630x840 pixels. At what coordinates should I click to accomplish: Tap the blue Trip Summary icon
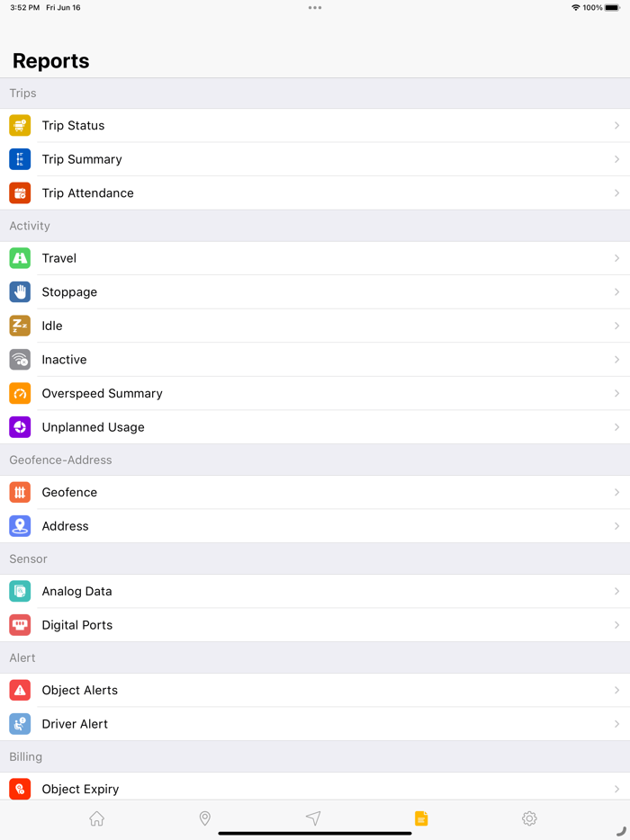[20, 159]
